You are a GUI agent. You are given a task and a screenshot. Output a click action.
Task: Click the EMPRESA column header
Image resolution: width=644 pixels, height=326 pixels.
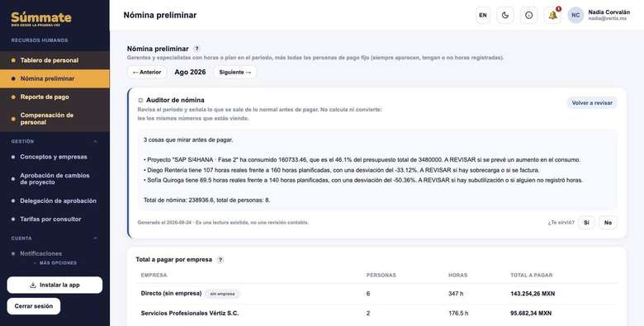(154, 275)
